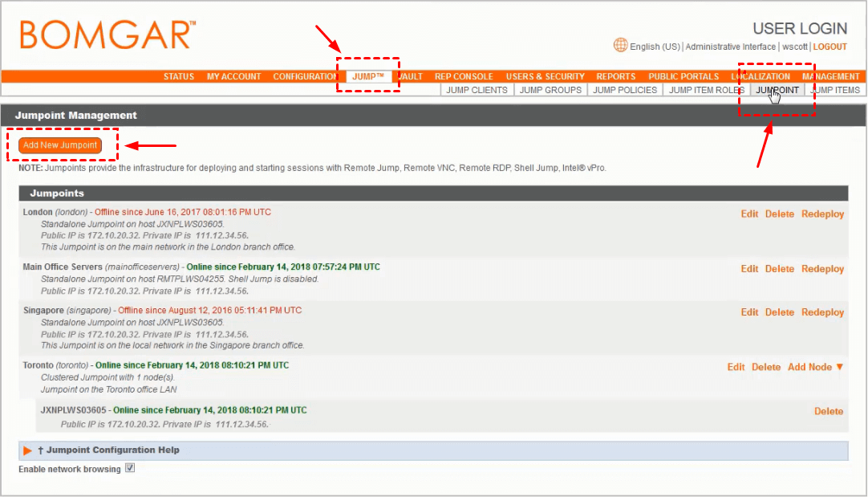Edit the London Jumpoint
The width and height of the screenshot is (868, 497).
(x=749, y=214)
